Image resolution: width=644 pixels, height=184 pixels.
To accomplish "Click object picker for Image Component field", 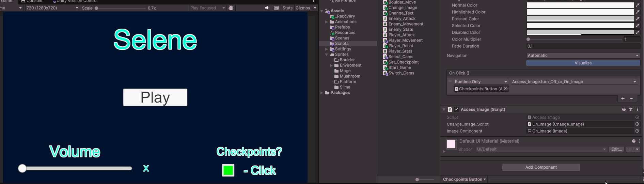I will (x=637, y=131).
